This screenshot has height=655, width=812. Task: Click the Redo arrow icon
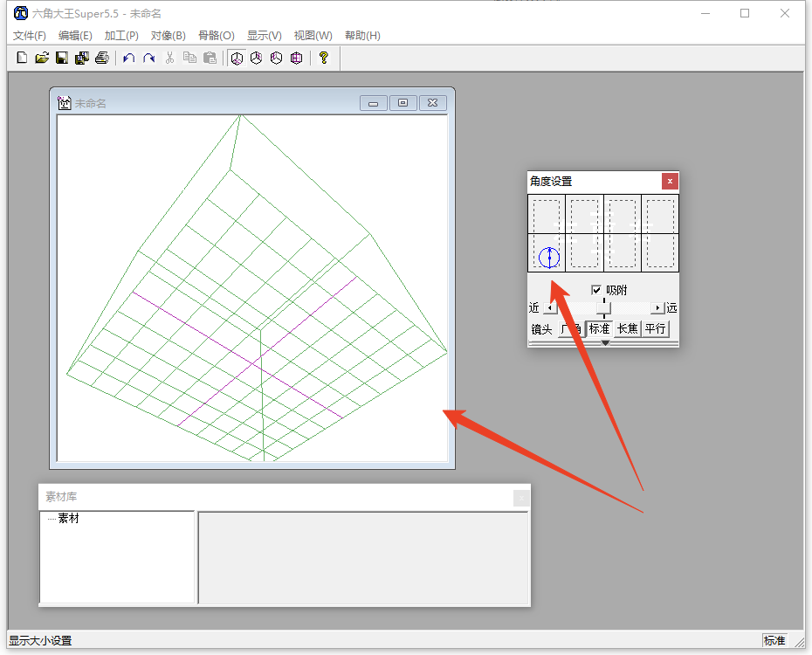(x=148, y=59)
